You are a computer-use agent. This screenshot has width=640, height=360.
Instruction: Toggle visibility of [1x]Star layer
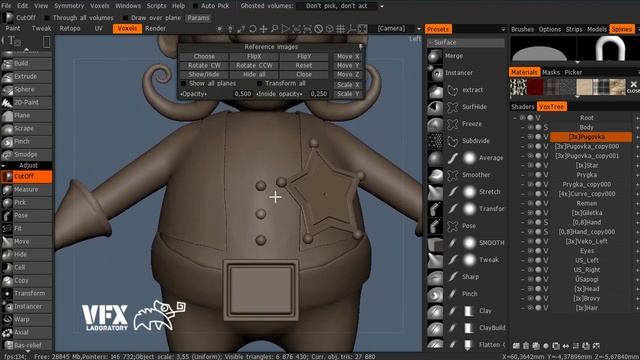(x=530, y=165)
